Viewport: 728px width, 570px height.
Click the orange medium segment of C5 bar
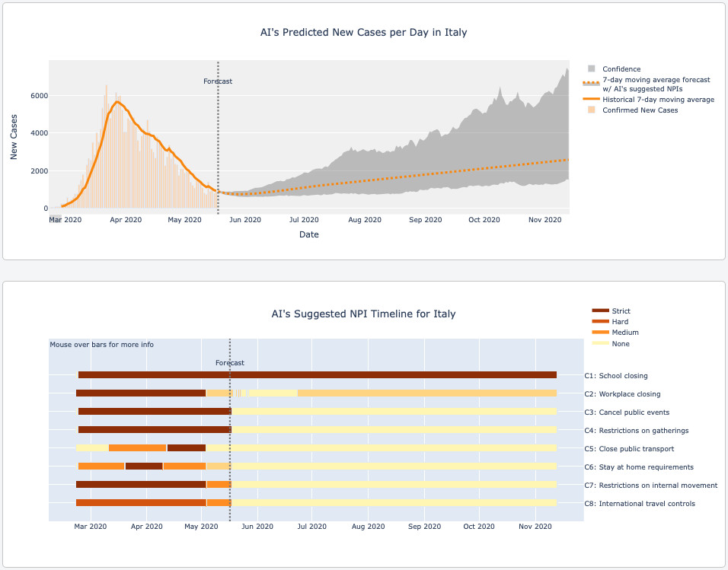click(x=137, y=448)
